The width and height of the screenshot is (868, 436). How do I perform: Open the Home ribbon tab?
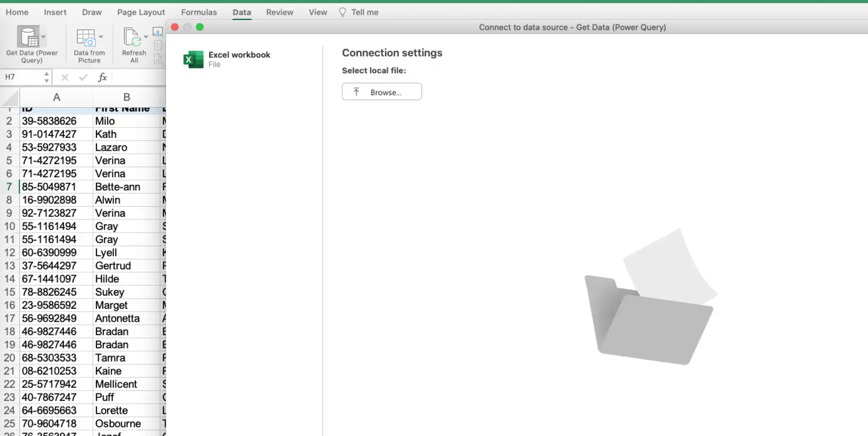pyautogui.click(x=17, y=12)
